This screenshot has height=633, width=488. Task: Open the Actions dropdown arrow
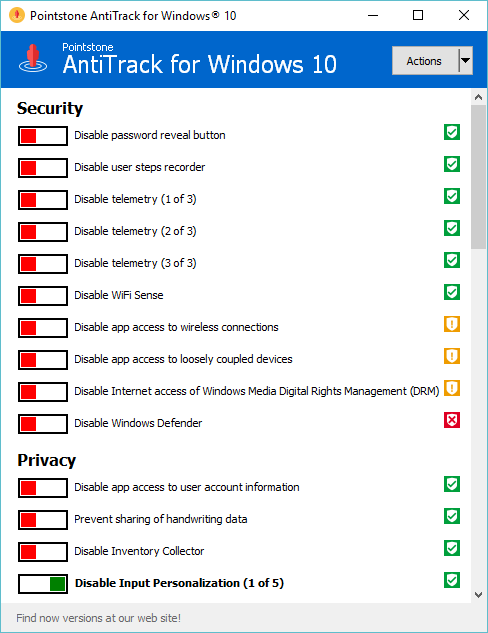465,61
